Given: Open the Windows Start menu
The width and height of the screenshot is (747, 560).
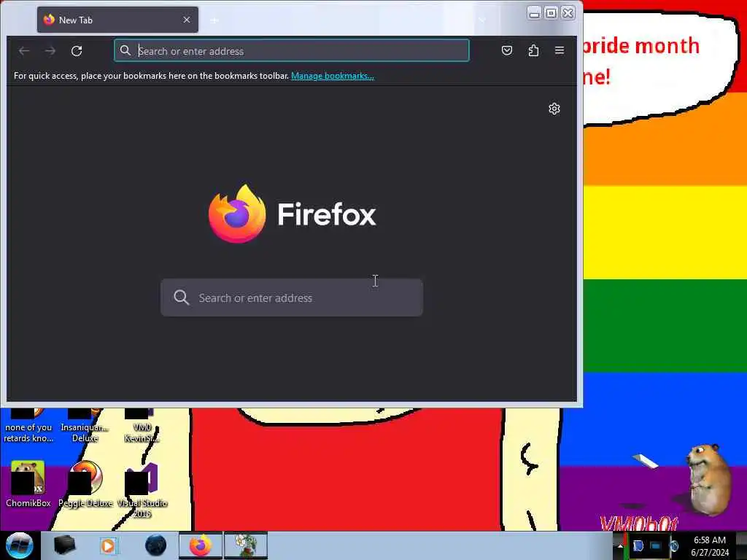Looking at the screenshot, I should (x=20, y=545).
